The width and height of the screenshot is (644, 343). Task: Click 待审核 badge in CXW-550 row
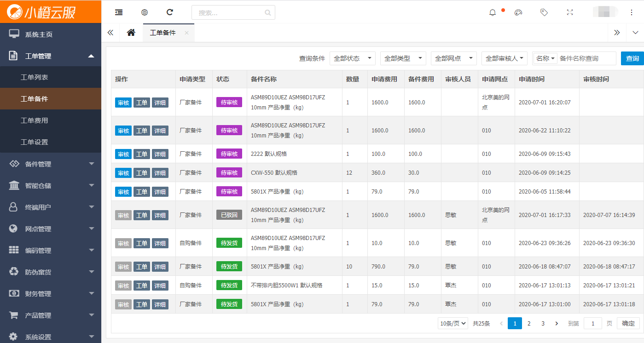pos(229,172)
